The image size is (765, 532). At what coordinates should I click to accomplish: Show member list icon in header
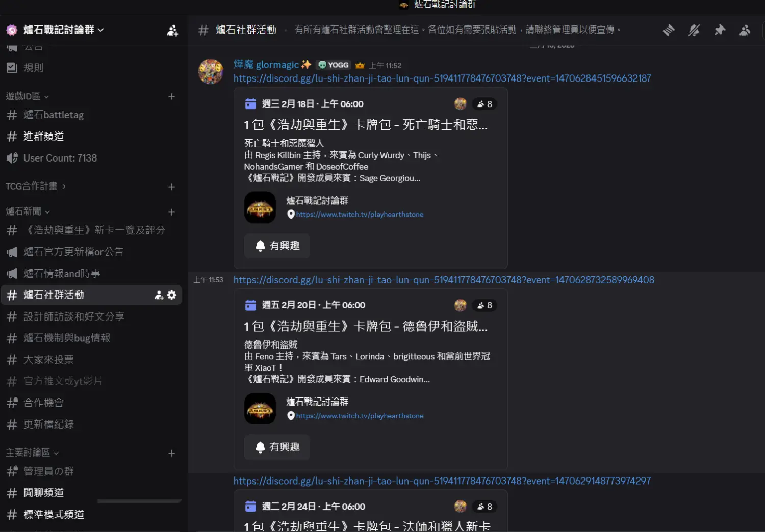[x=745, y=30]
